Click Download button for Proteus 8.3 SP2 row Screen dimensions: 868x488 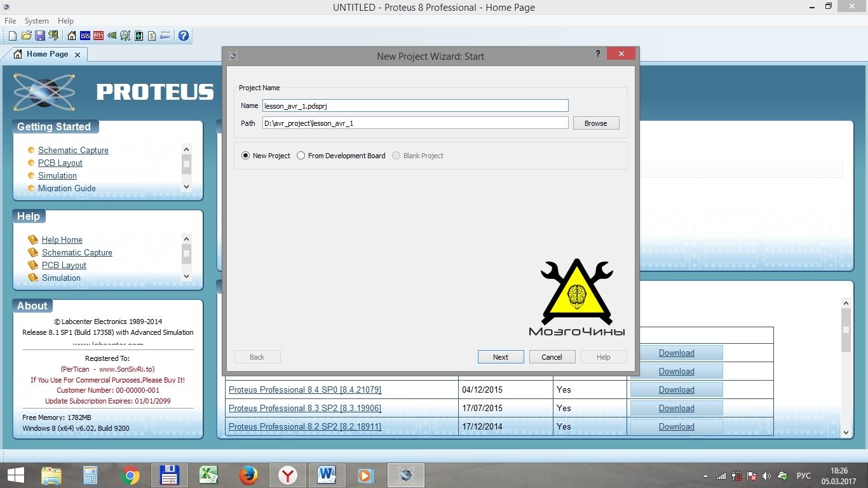[x=676, y=408]
